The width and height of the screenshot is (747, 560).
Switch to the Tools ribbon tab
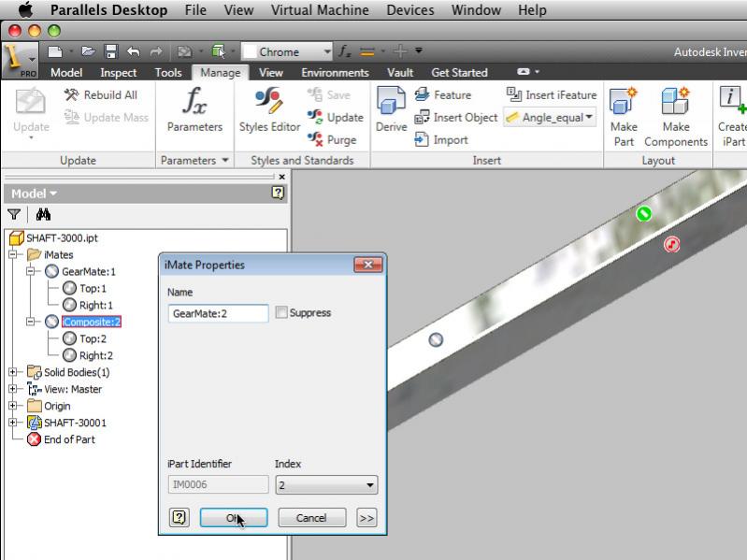coord(168,72)
